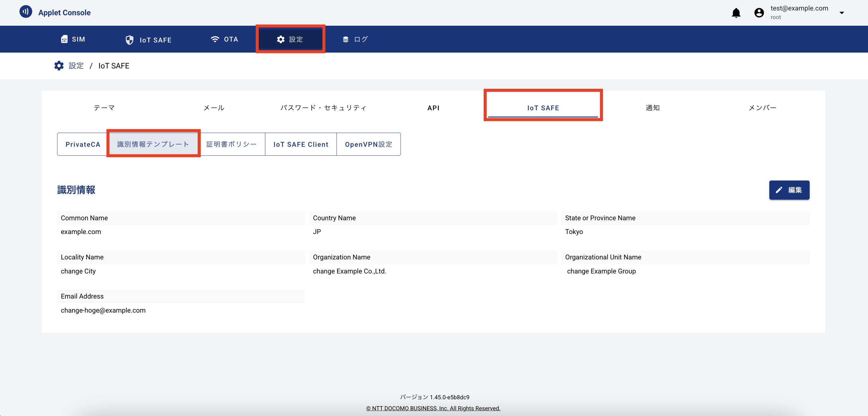Open the メンバー tab
The image size is (868, 416).
tap(762, 108)
